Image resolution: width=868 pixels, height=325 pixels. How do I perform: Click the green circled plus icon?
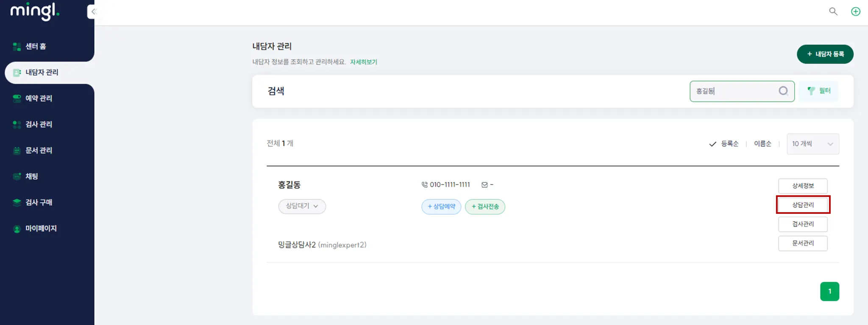point(855,11)
